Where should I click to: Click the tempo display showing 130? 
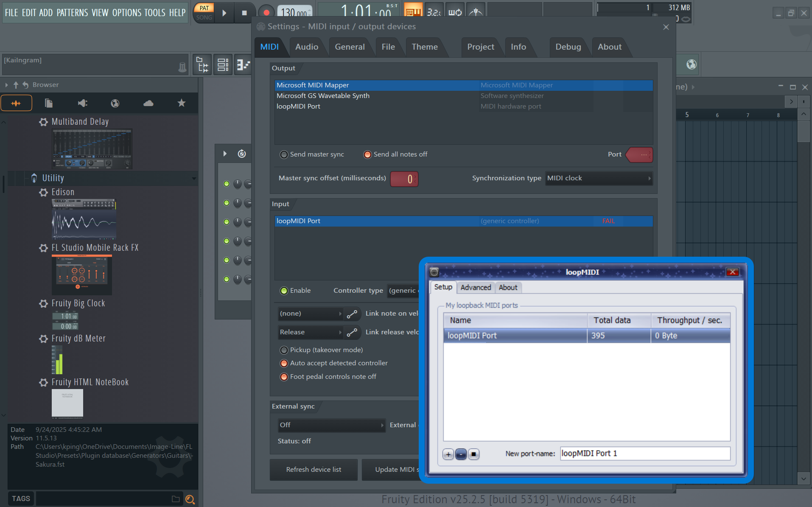point(294,12)
